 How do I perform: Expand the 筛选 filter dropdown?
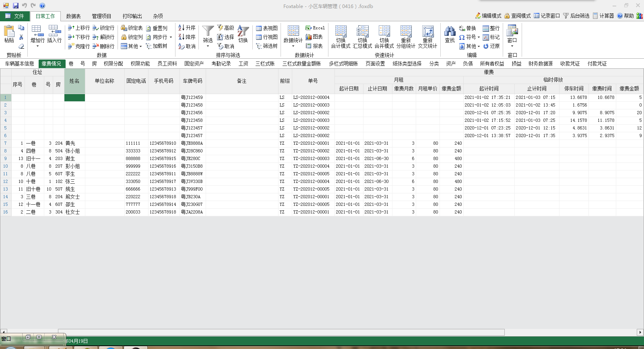click(208, 46)
